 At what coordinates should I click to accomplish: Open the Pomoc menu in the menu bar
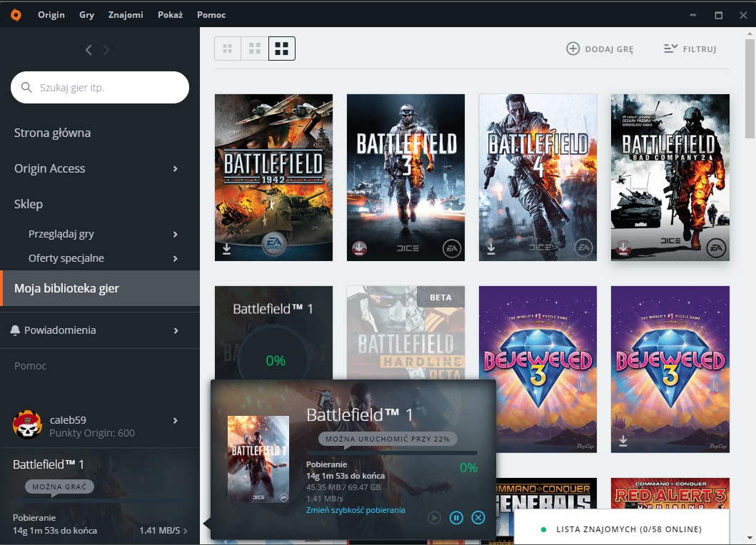(211, 15)
